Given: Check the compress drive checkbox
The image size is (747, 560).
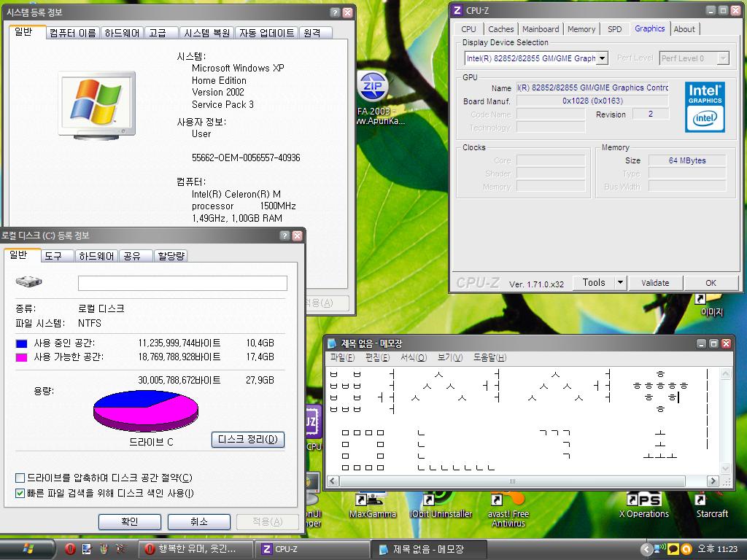Looking at the screenshot, I should 20,478.
